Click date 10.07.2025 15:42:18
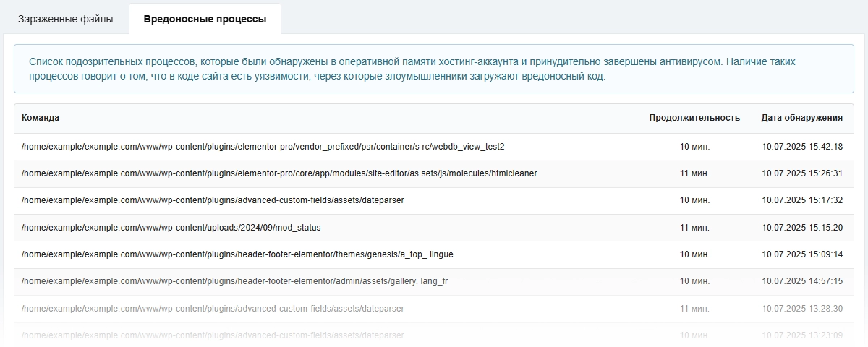The width and height of the screenshot is (868, 347). (802, 147)
